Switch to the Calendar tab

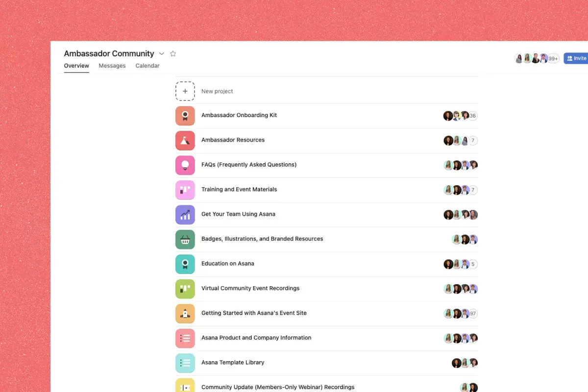147,65
